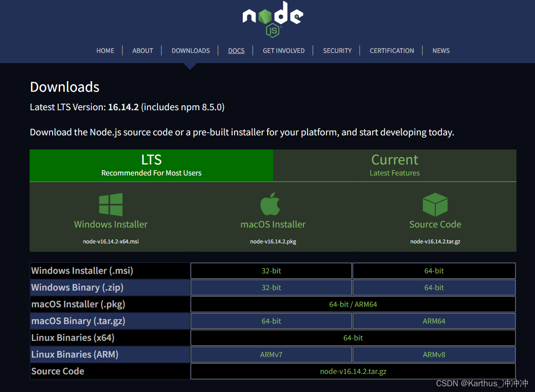
Task: Open the HOME nav item
Action: tap(105, 51)
